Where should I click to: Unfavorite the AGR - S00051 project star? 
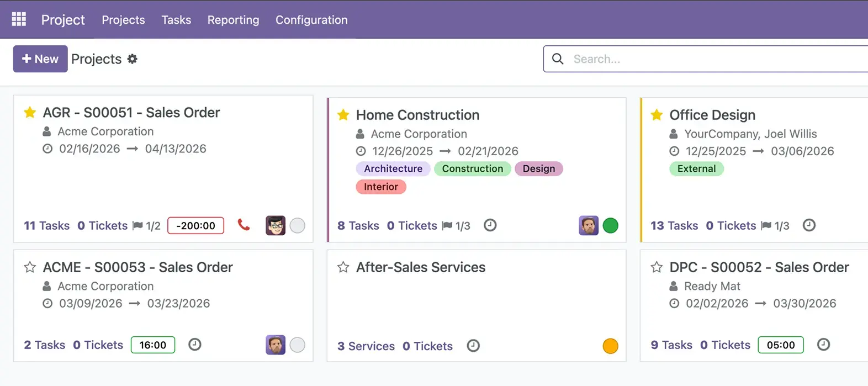coord(30,113)
